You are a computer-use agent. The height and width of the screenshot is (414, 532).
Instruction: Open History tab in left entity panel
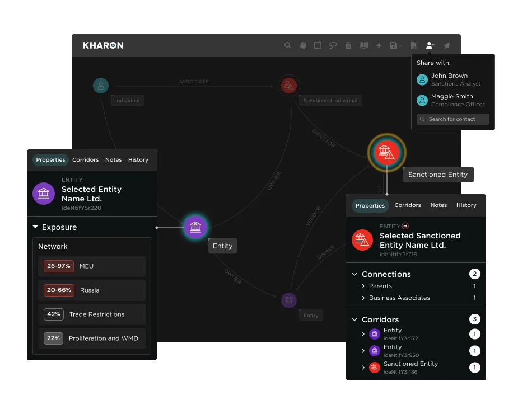point(138,159)
